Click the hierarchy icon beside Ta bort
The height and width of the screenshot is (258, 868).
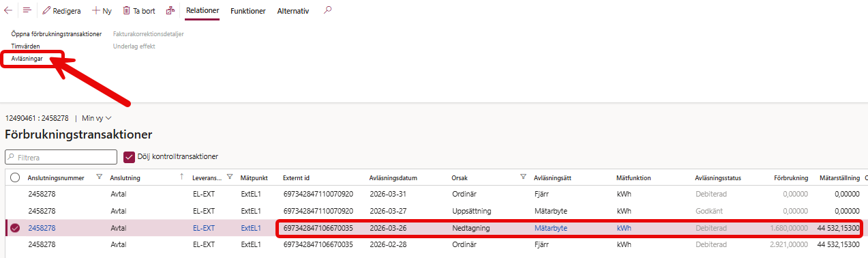(170, 11)
